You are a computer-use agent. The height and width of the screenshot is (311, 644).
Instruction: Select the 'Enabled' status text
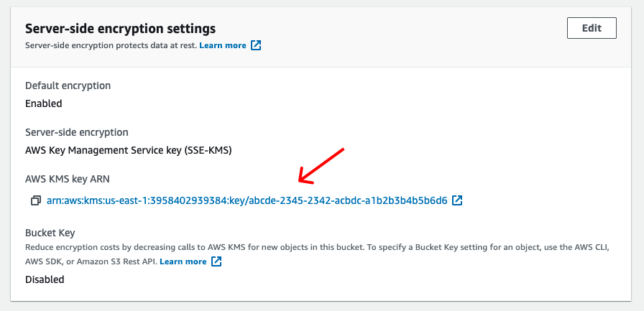[44, 103]
